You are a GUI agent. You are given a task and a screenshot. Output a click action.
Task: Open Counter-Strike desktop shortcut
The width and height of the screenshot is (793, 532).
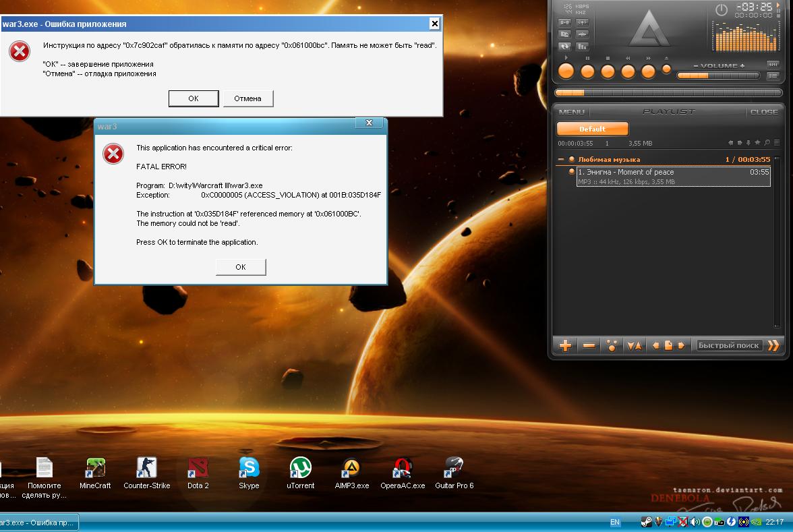[x=147, y=473]
